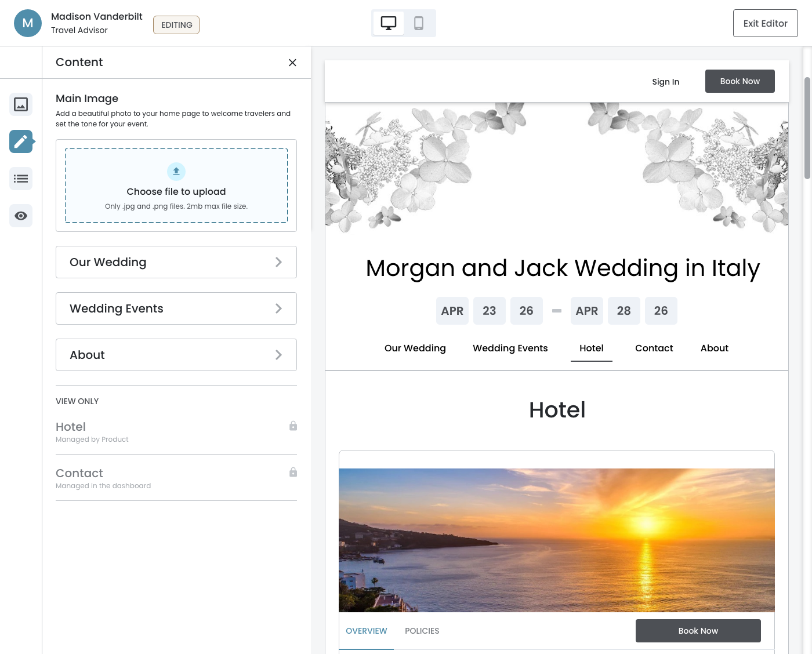Open the list sections sidebar icon
The image size is (812, 654).
click(21, 179)
